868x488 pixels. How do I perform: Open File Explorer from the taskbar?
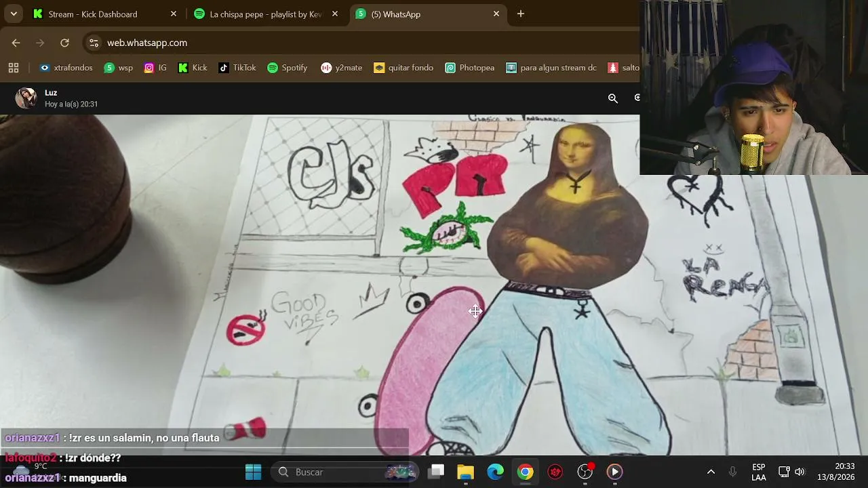coord(466,472)
